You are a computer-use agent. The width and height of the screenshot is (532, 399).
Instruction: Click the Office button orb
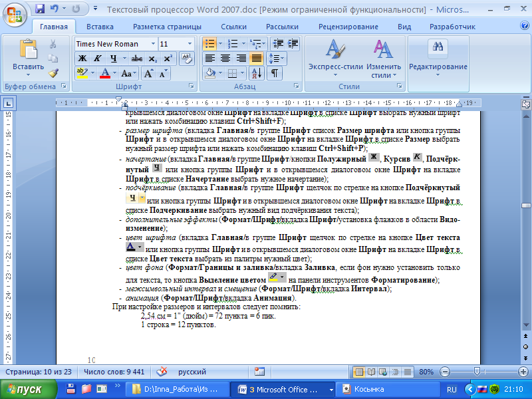(14, 14)
